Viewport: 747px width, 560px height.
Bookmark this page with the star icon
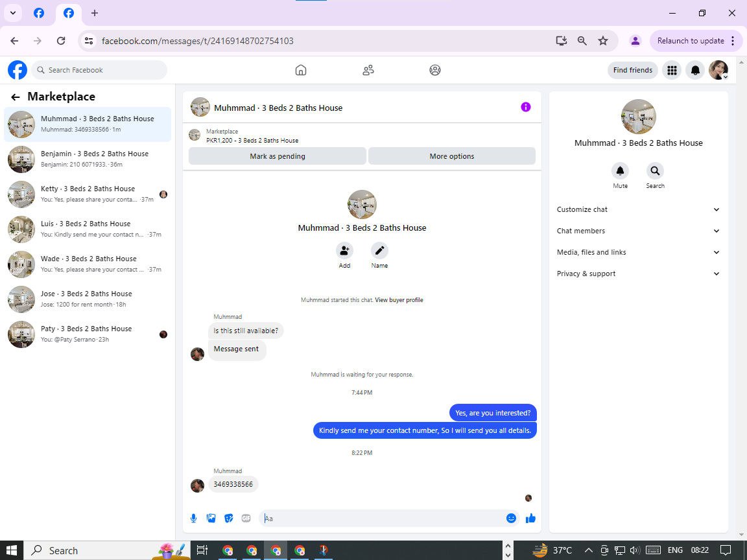tap(603, 41)
